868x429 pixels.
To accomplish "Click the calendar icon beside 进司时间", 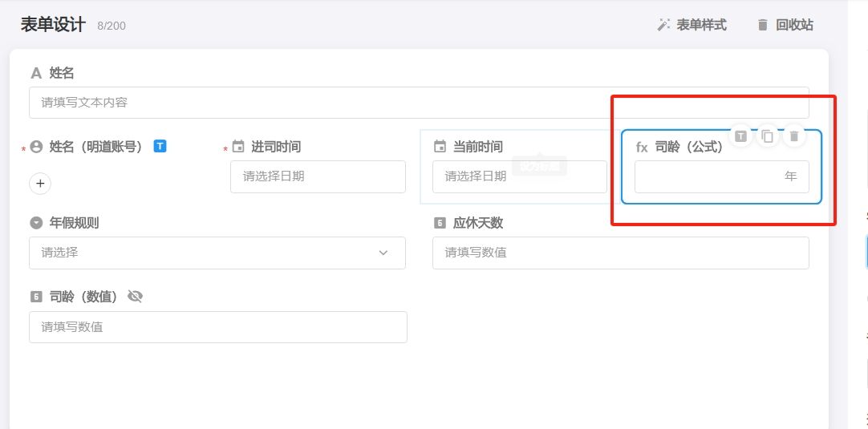I will tap(238, 147).
